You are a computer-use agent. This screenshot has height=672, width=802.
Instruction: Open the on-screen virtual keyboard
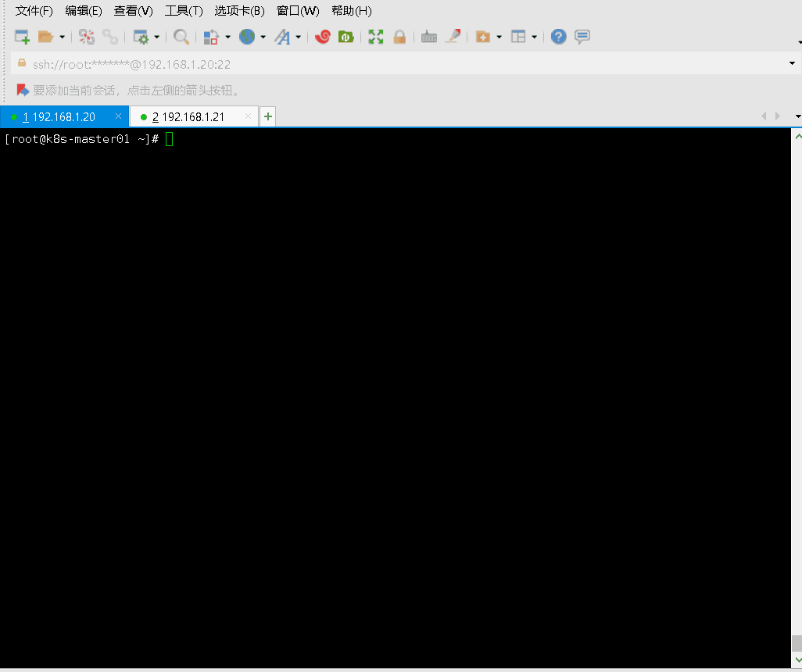(428, 36)
